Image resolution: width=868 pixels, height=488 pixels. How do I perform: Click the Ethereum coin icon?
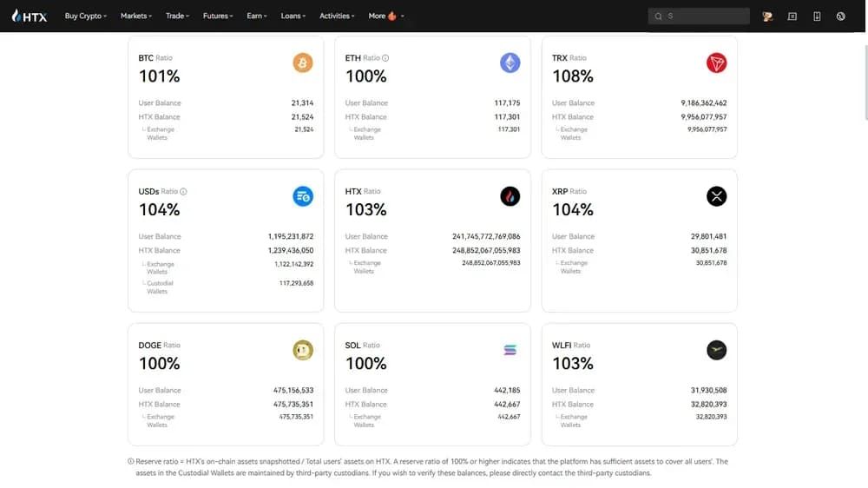click(x=510, y=63)
